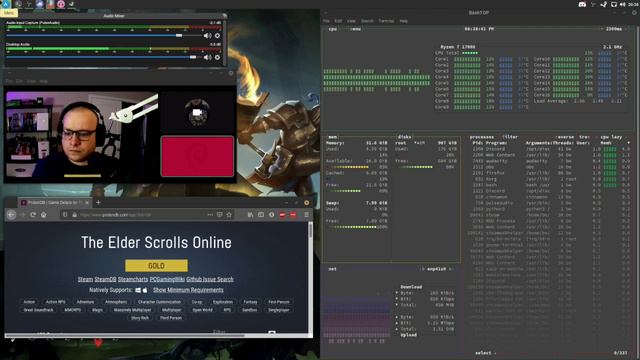The image size is (640, 360).
Task: Open the Discord tray icon
Action: pos(582,4)
